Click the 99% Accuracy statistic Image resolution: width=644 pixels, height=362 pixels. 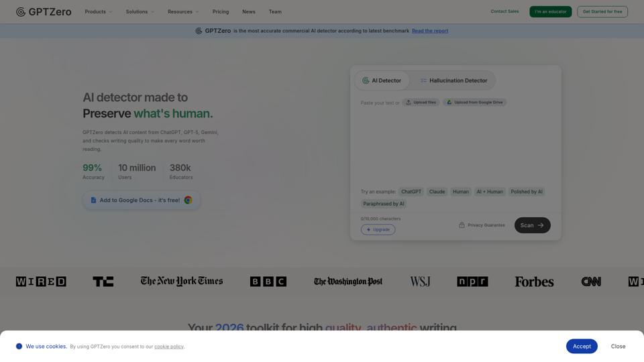[x=93, y=172]
